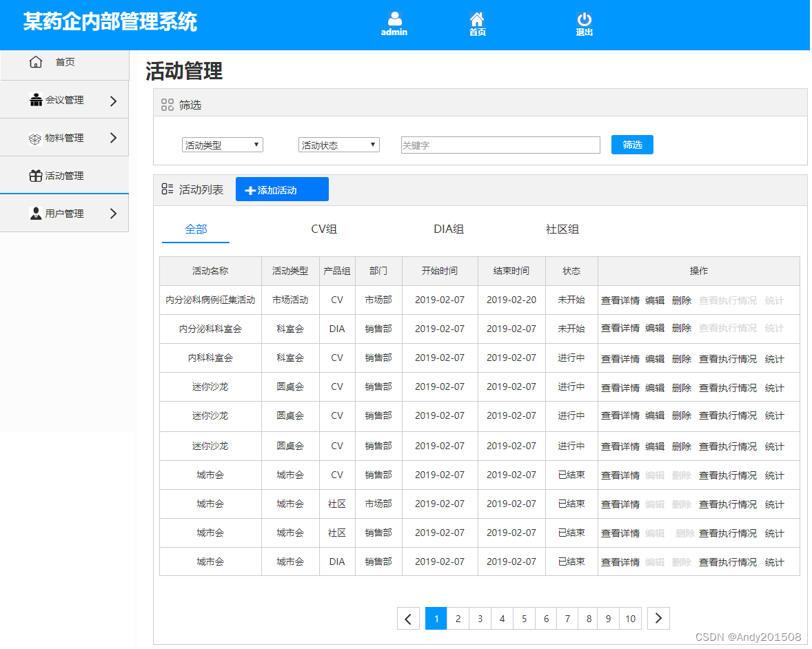Click the 活动管理 gift icon in the sidebar
The image size is (812, 649).
tap(34, 175)
